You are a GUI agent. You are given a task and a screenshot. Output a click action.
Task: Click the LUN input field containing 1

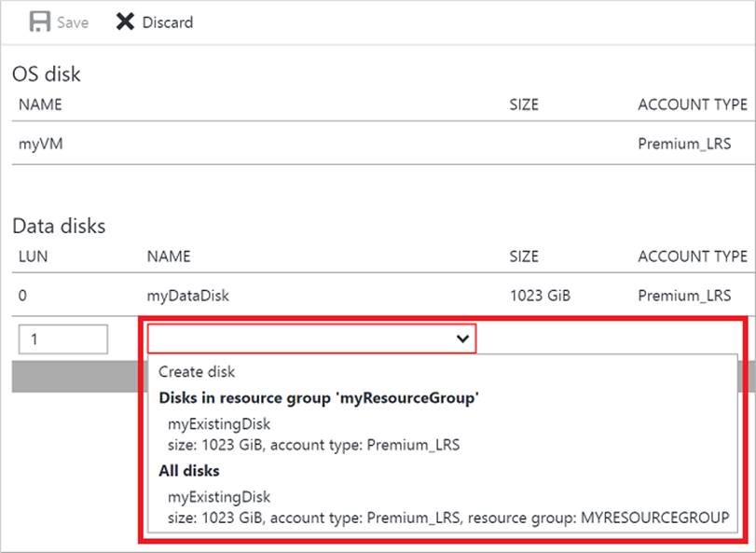coord(62,339)
